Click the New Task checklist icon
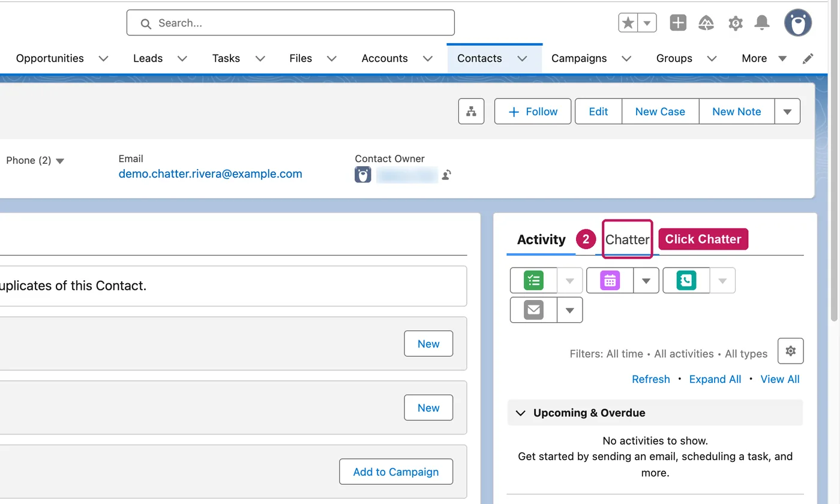Viewport: 840px width, 504px height. (533, 280)
